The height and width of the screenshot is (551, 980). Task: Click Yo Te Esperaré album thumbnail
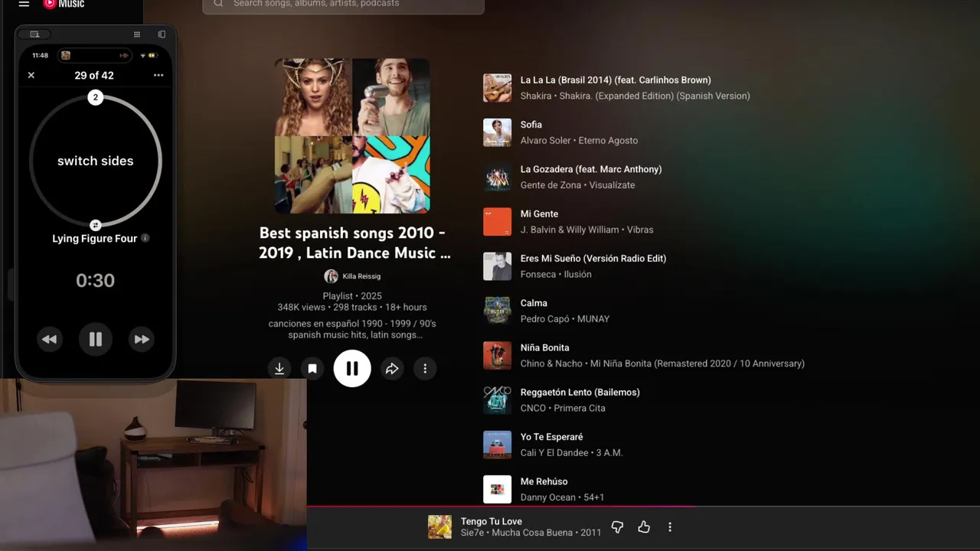point(497,445)
